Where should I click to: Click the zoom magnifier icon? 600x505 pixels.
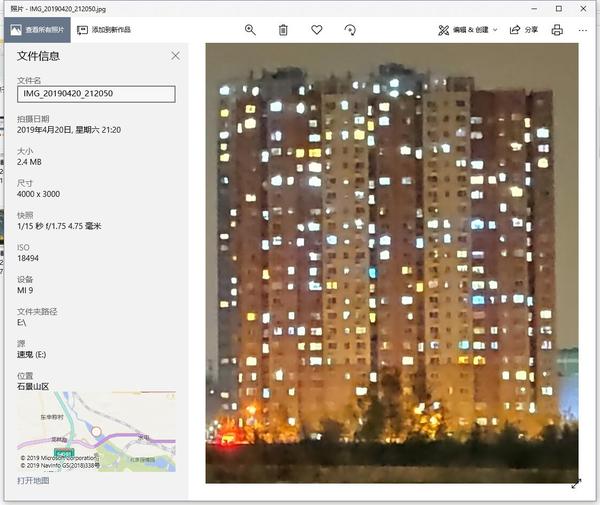tap(250, 30)
